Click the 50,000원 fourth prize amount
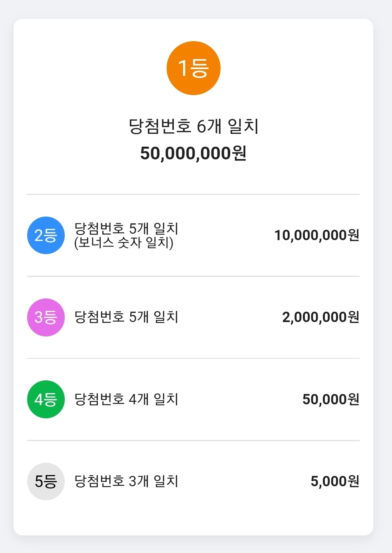 tap(331, 399)
